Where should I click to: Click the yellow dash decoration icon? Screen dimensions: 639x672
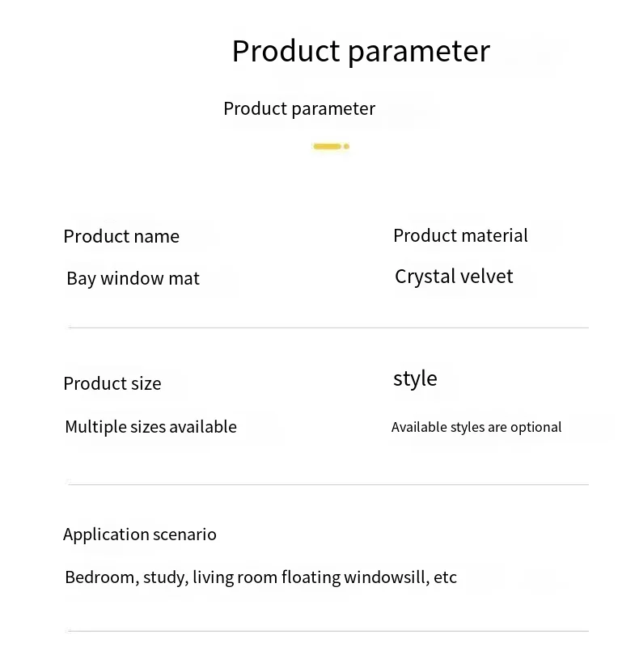click(327, 146)
